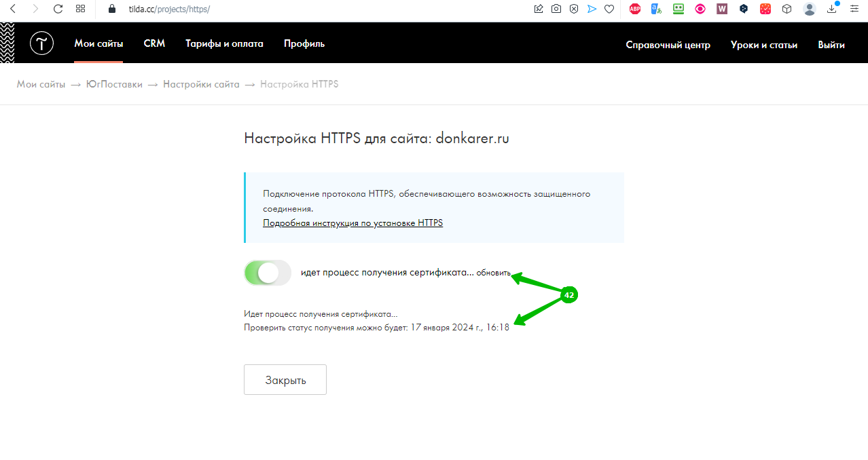Go to Тарифы и оплата
The height and width of the screenshot is (460, 868).
[224, 44]
